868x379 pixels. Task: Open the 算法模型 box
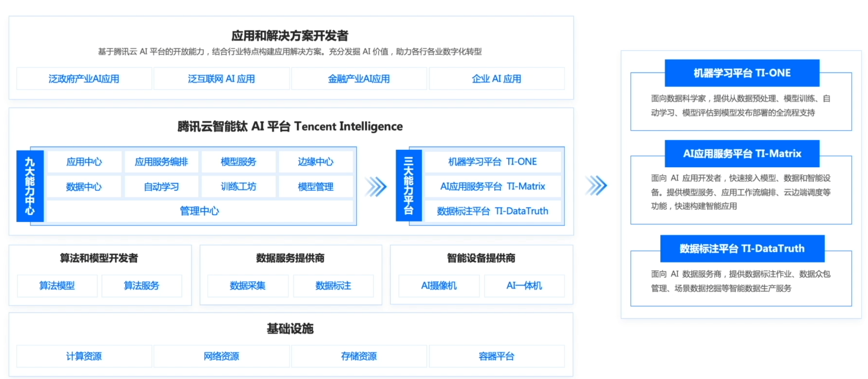coord(57,286)
